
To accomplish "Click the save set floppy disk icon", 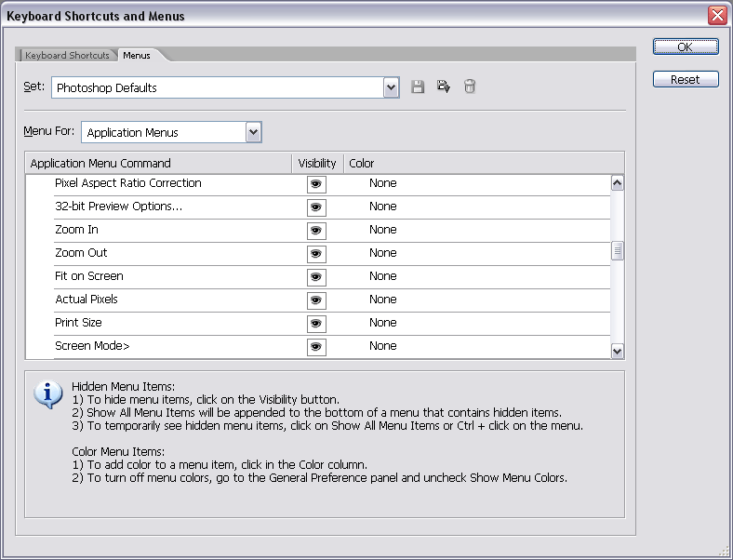I will click(418, 87).
